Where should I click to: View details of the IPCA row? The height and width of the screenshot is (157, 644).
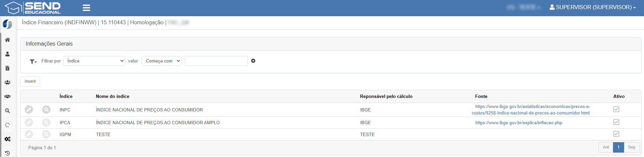pos(46,122)
